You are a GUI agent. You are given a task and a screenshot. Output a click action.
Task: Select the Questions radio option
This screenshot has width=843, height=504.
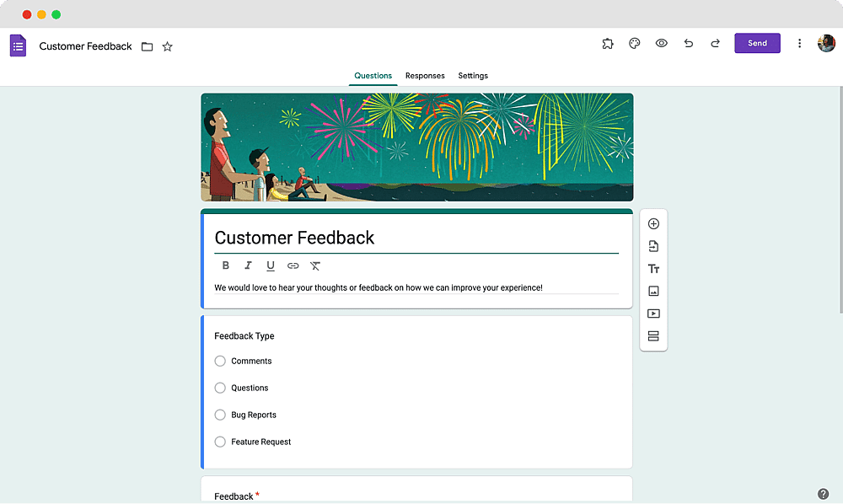point(220,388)
